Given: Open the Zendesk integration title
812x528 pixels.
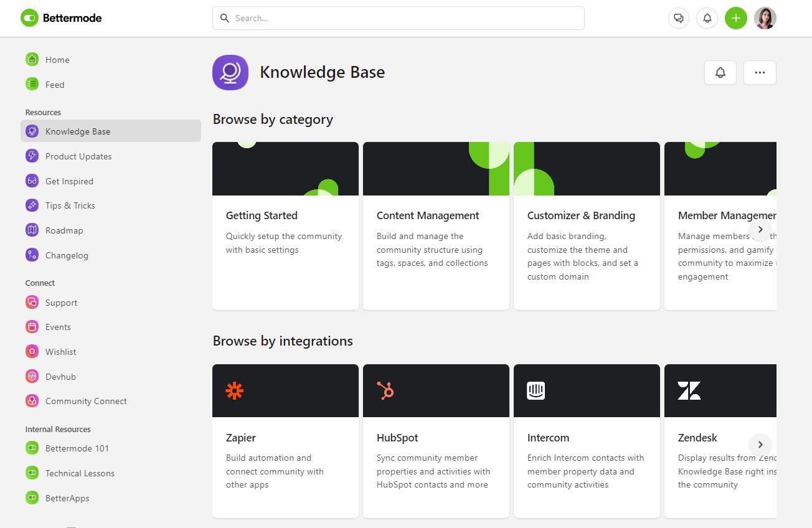Looking at the screenshot, I should [x=697, y=438].
